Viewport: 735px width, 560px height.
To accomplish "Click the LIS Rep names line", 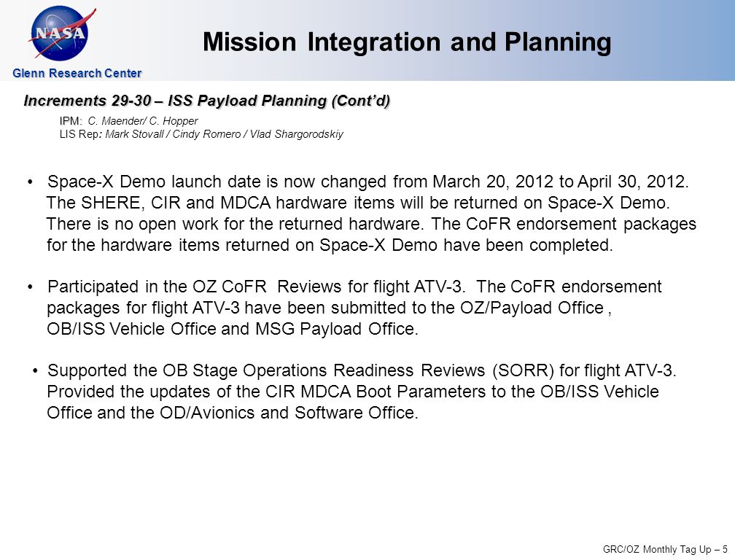I will (x=201, y=134).
